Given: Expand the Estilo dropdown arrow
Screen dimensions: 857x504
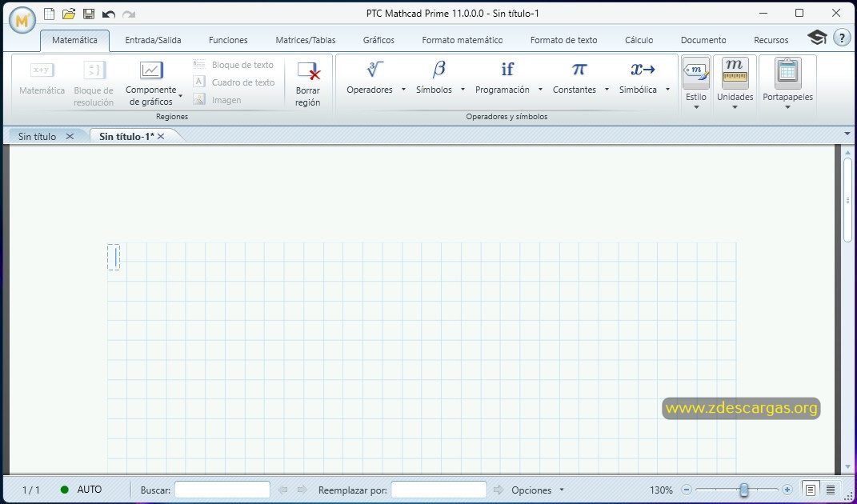Looking at the screenshot, I should tap(696, 107).
